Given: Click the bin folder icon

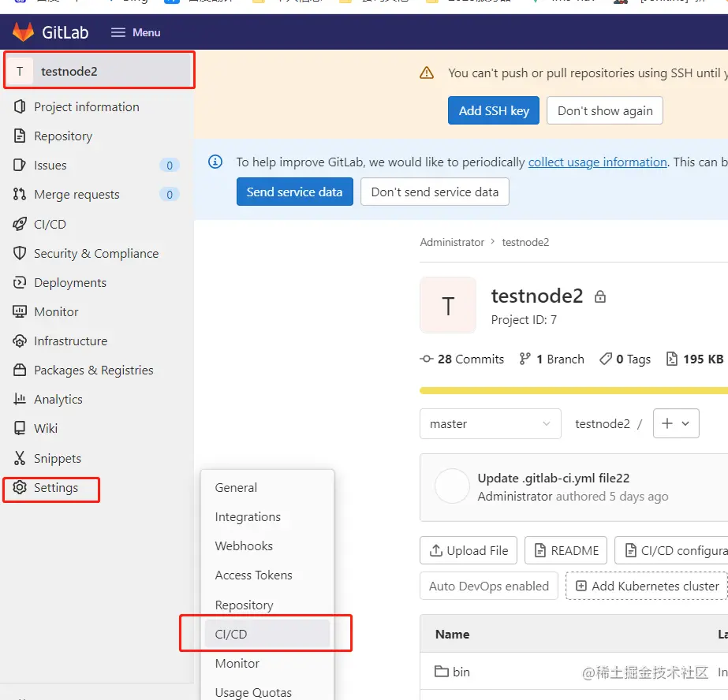Looking at the screenshot, I should (441, 672).
